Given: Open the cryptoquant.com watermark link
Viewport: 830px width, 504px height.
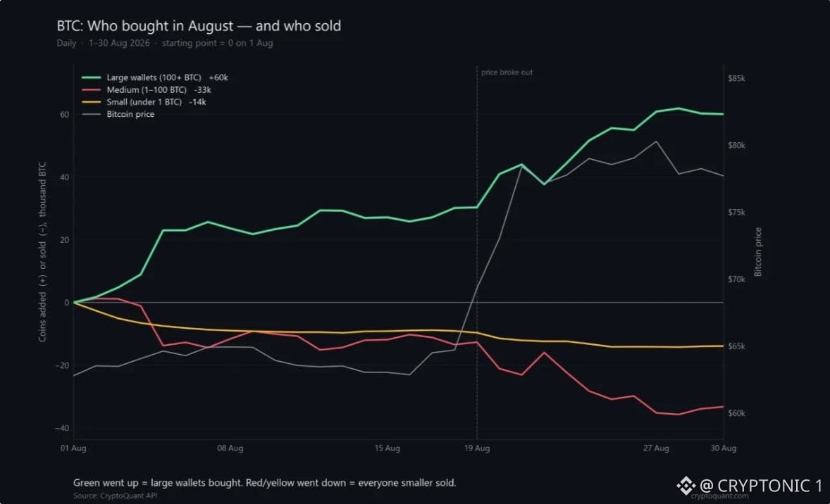Looking at the screenshot, I should [719, 496].
